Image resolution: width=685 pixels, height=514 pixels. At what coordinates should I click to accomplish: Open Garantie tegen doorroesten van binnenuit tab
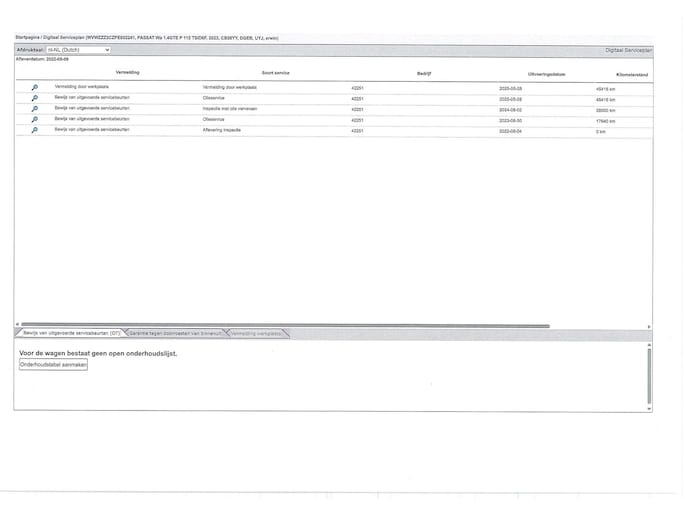tap(176, 333)
